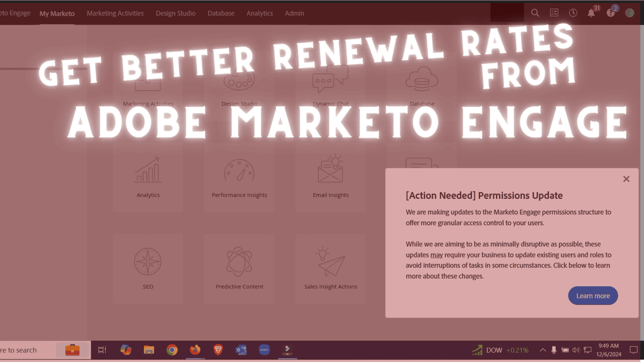This screenshot has width=644, height=362.
Task: Open the Database tile
Action: tap(422, 86)
